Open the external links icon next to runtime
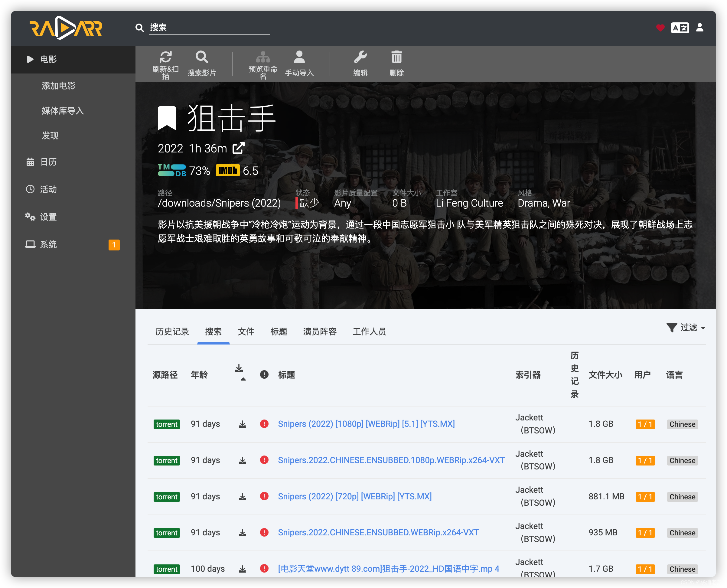 click(x=239, y=148)
